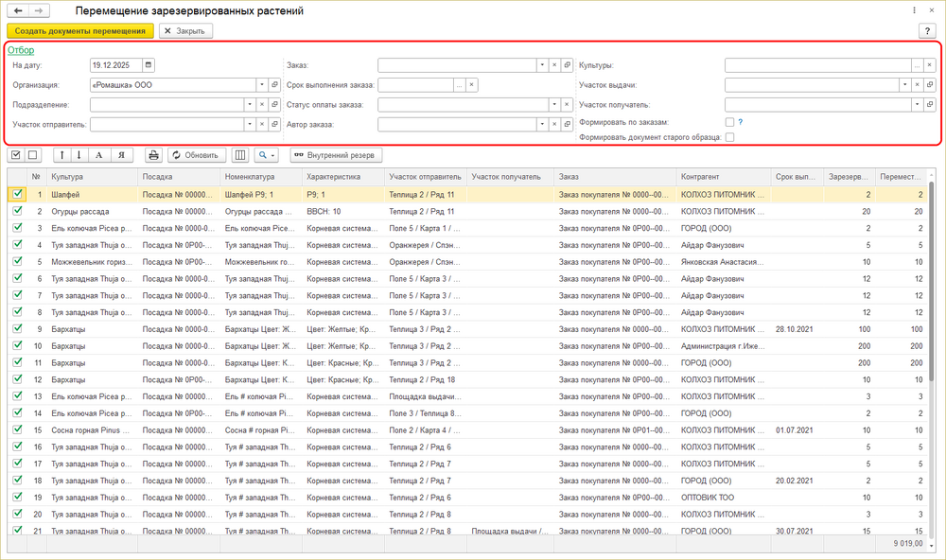Open the 'Участок выдачи' dropdown
This screenshot has width=946, height=560.
tap(917, 85)
